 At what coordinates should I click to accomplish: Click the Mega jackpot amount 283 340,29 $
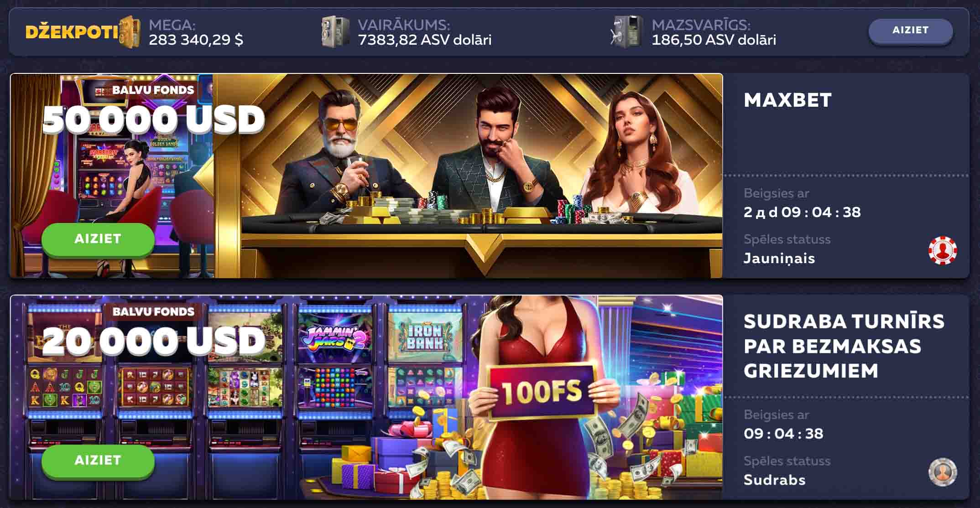(196, 40)
